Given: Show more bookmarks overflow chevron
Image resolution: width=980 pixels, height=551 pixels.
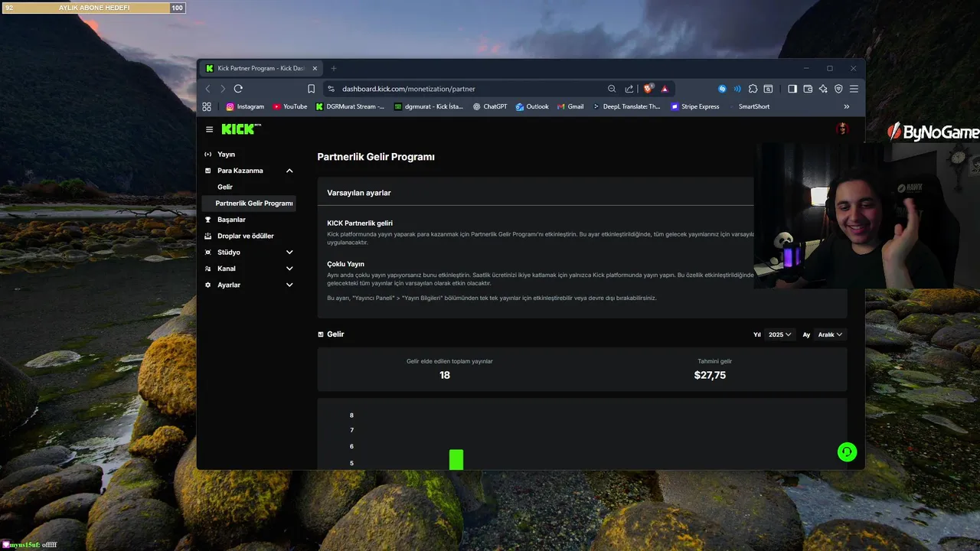Looking at the screenshot, I should point(847,106).
